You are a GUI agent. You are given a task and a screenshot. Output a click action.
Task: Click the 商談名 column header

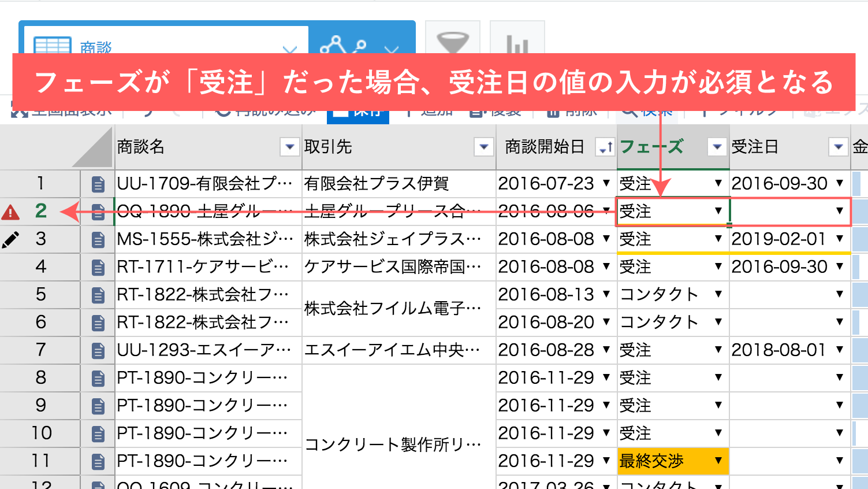click(208, 147)
